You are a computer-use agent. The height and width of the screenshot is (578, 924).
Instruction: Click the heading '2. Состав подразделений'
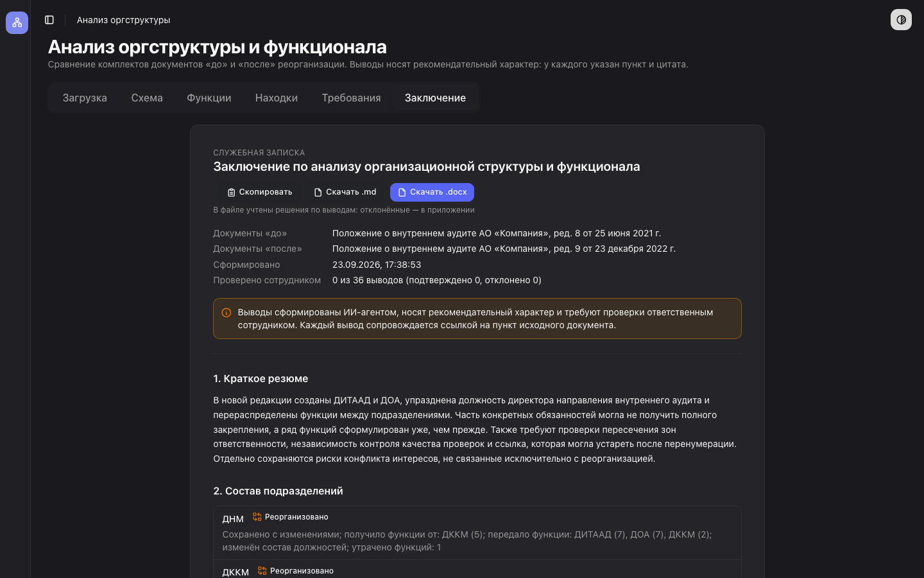pyautogui.click(x=278, y=491)
